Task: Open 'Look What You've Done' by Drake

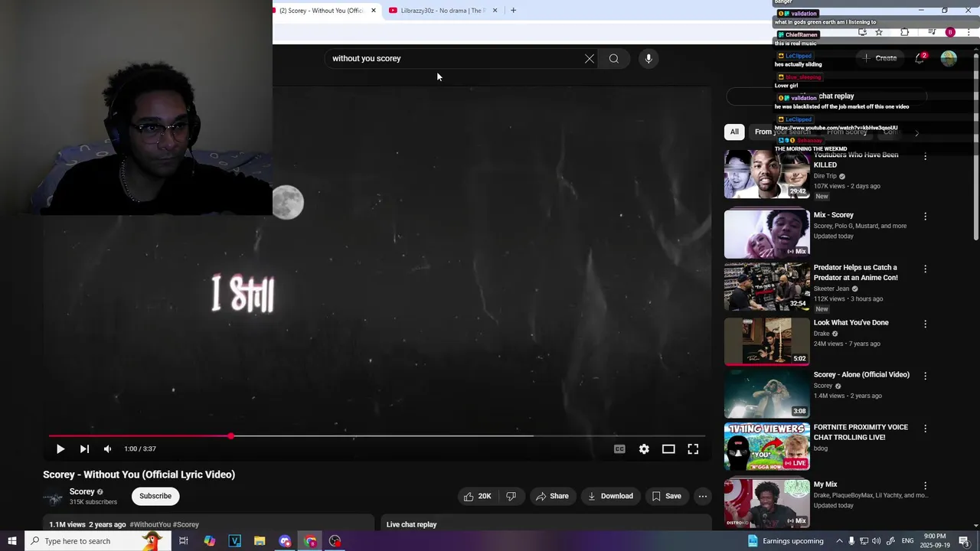Action: (766, 341)
